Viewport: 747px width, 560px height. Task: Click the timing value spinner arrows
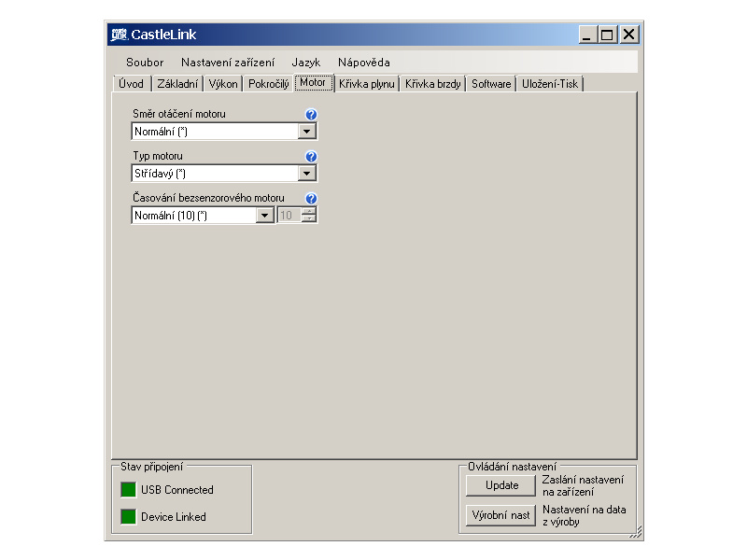(x=309, y=216)
